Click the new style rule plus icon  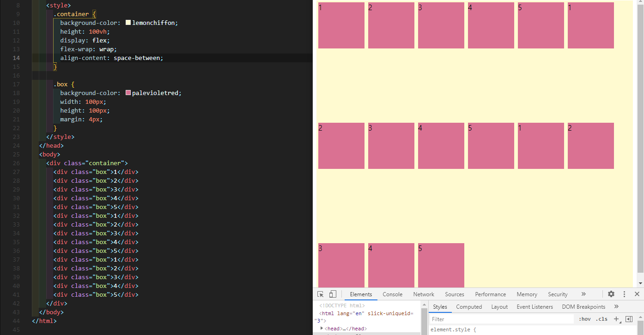[616, 319]
